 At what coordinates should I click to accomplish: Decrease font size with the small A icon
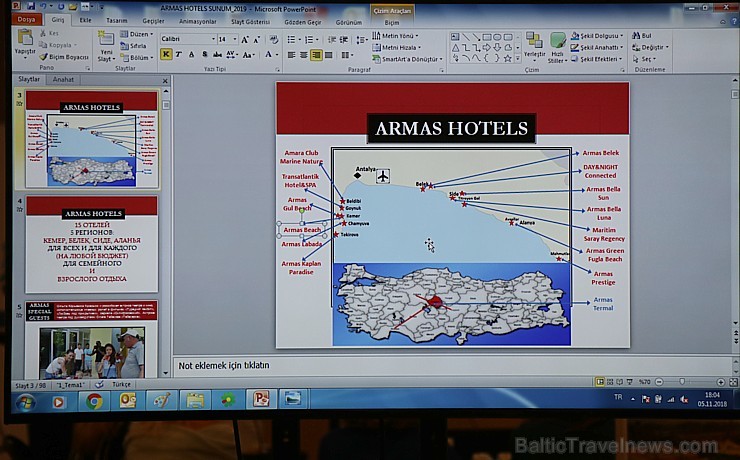257,40
